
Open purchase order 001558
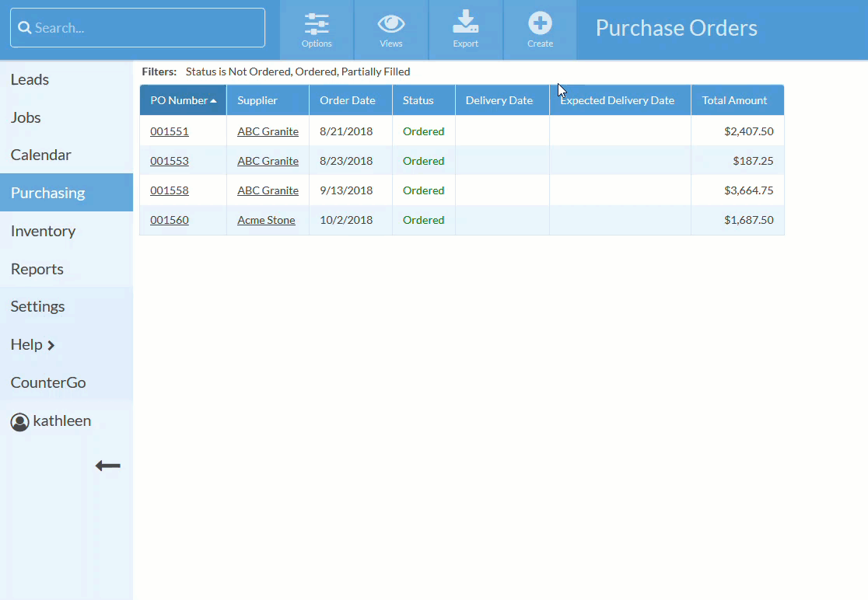(x=170, y=190)
